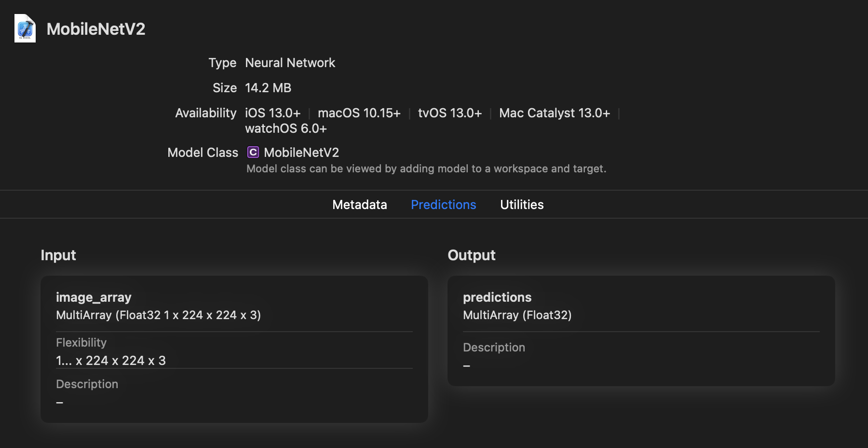868x448 pixels.
Task: Click the MobileNetV2 title heading
Action: click(x=96, y=29)
